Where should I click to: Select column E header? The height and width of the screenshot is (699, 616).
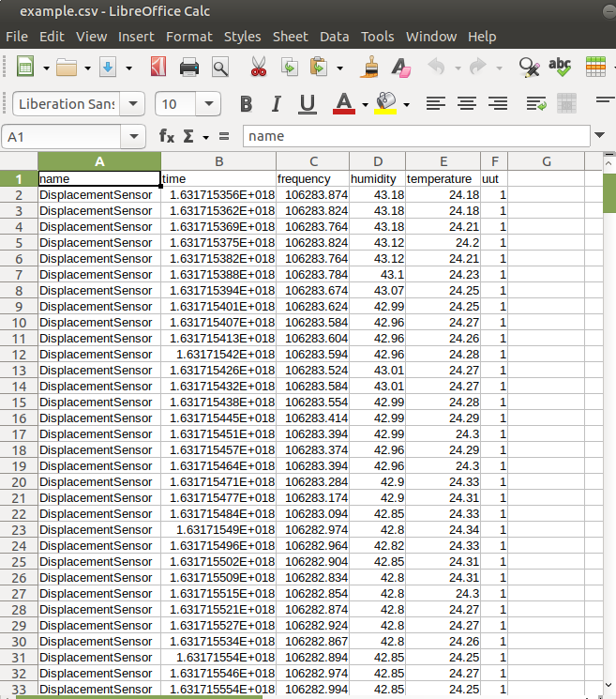[443, 161]
